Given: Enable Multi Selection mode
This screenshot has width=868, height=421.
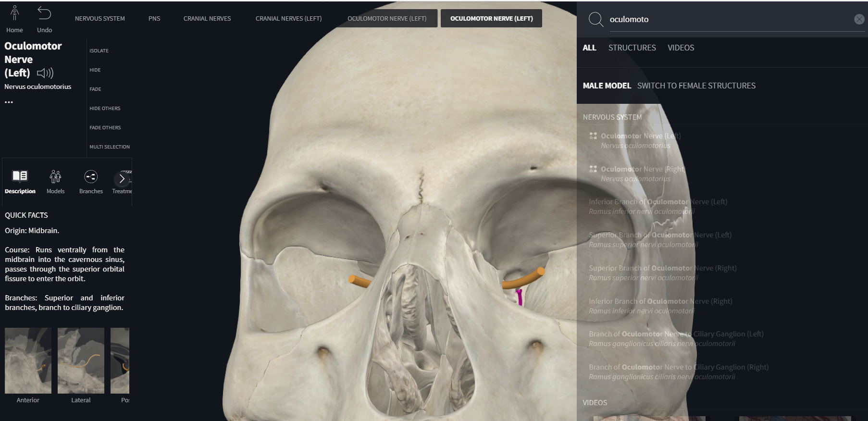Looking at the screenshot, I should (110, 147).
